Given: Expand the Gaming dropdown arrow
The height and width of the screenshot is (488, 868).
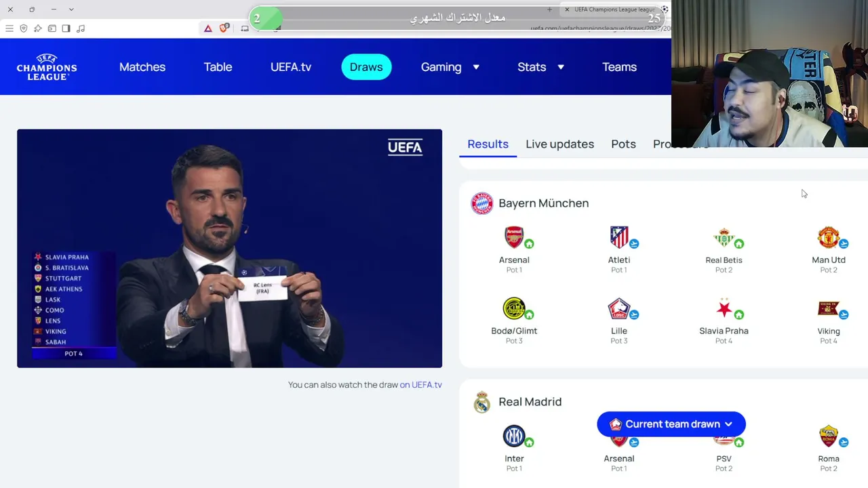Looking at the screenshot, I should point(476,67).
